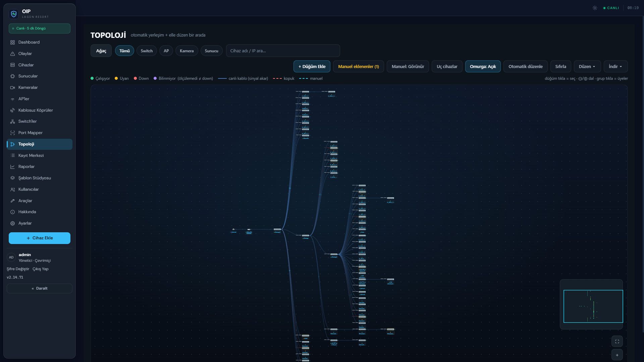Click the topology minimap thumbnail
The height and width of the screenshot is (362, 644).
click(x=591, y=304)
